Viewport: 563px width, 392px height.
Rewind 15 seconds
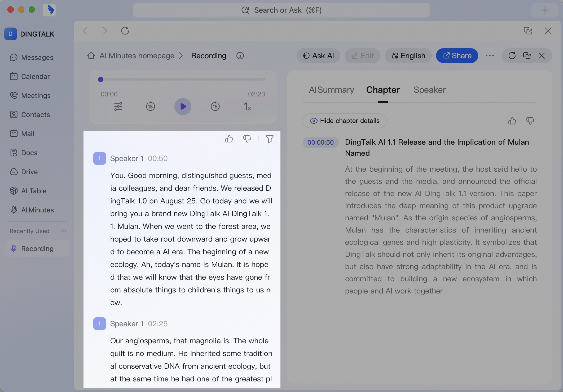151,106
